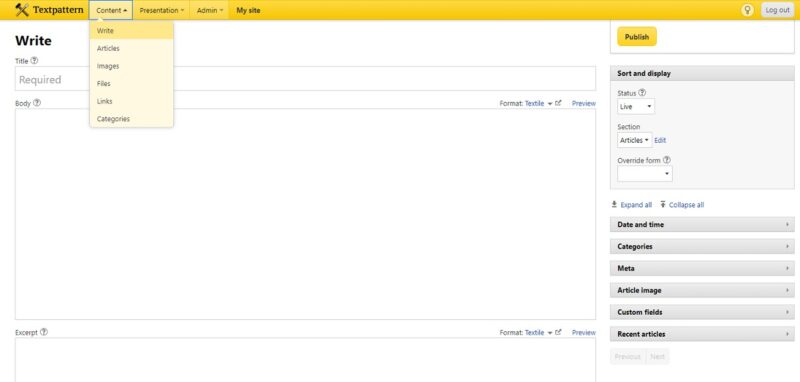
Task: Open the Title field help icon
Action: pyautogui.click(x=34, y=61)
